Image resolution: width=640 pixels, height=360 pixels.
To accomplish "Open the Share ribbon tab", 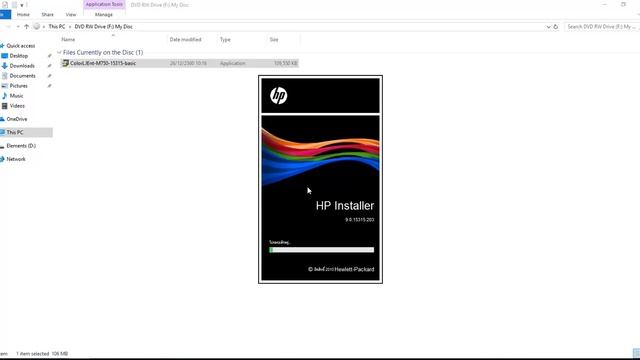I will [x=47, y=15].
